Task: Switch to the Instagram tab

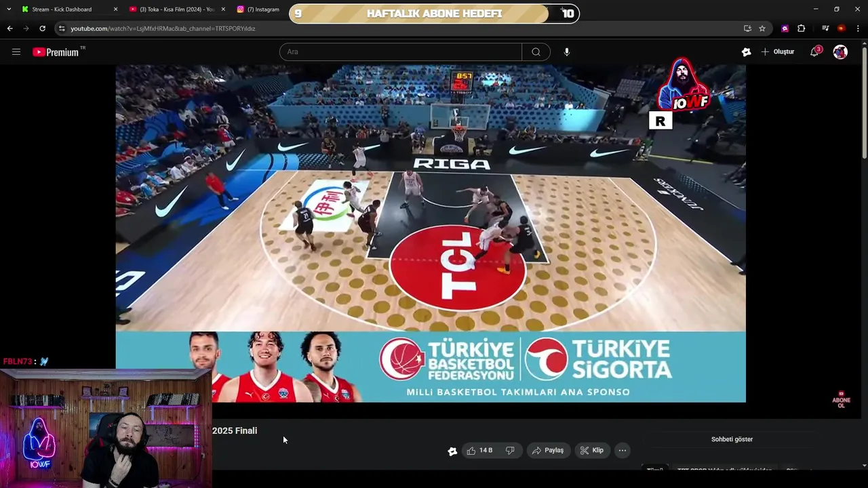Action: point(263,9)
